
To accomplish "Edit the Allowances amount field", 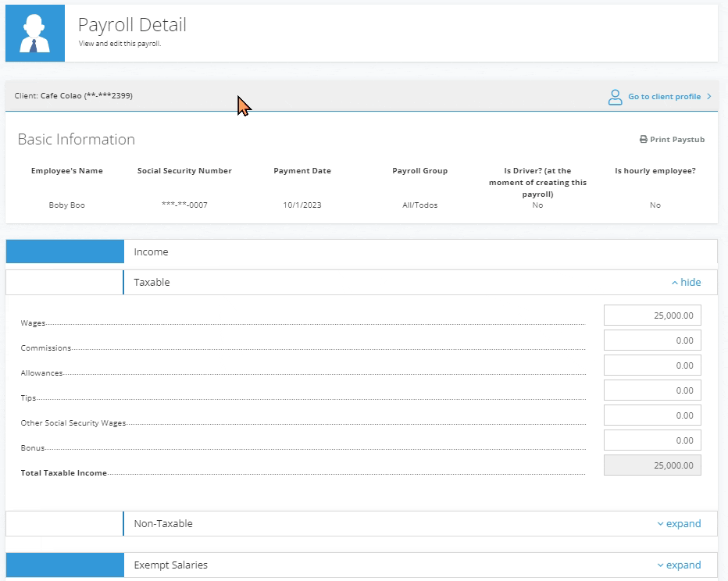I will [x=652, y=365].
